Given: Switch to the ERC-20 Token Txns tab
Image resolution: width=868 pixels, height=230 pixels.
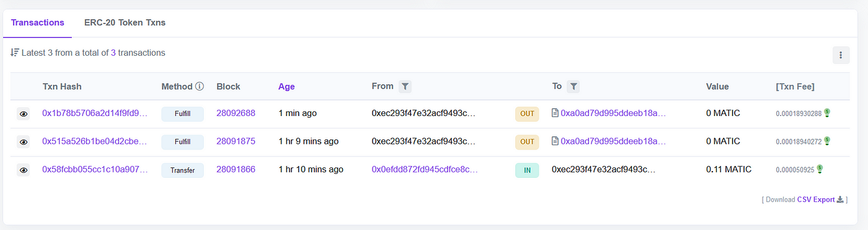Looking at the screenshot, I should click(125, 23).
